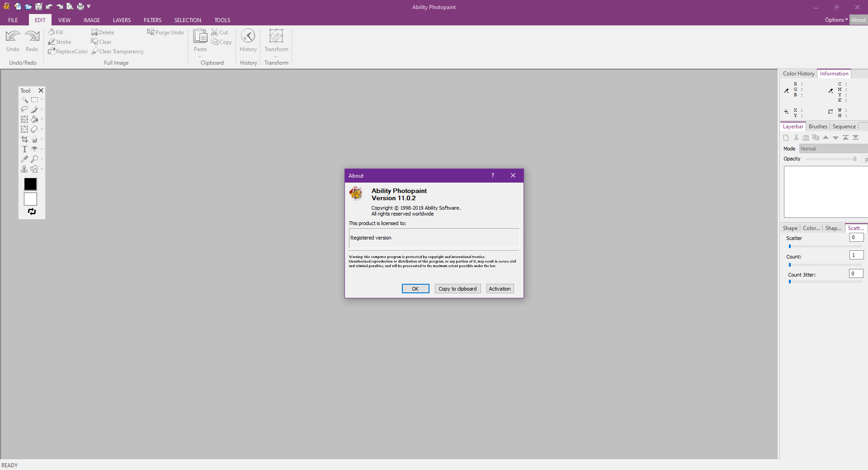Select the Shapes tool

[34, 169]
